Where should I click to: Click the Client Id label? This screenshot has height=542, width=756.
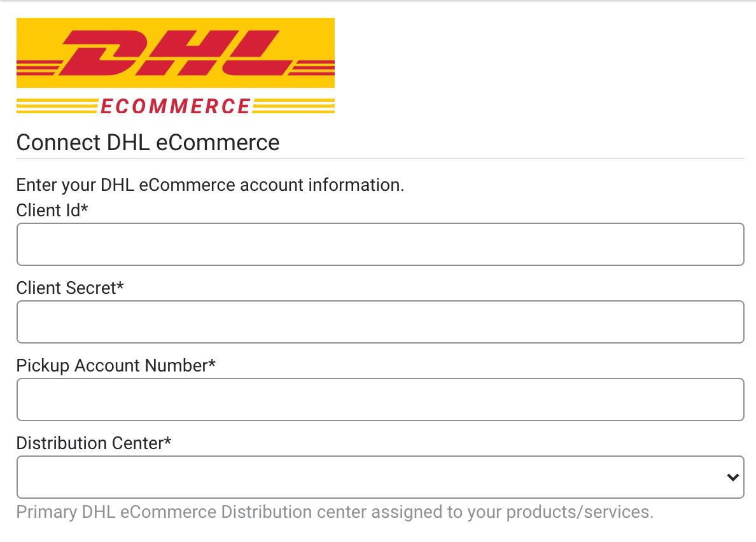[x=51, y=210]
